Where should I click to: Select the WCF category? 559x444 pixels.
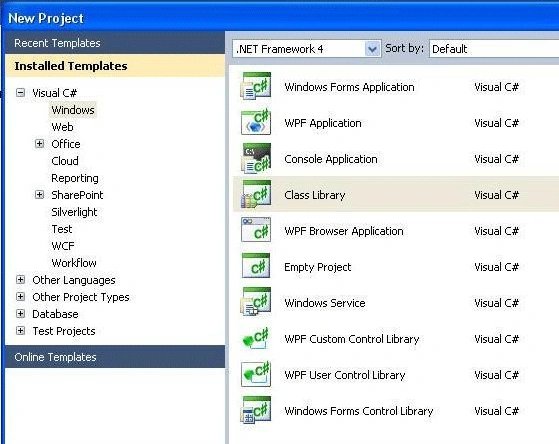pyautogui.click(x=63, y=246)
